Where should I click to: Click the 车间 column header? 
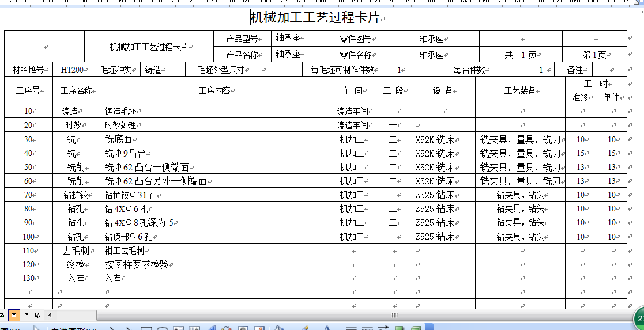pos(352,90)
